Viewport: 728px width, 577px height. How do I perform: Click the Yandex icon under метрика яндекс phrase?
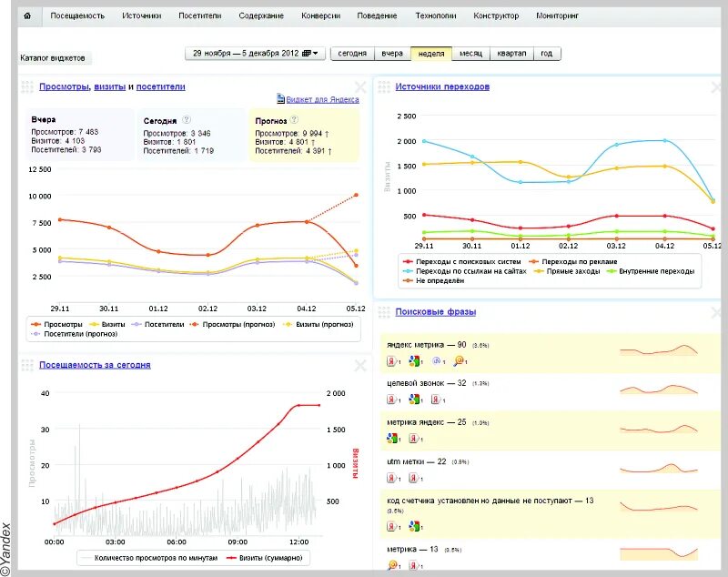(414, 438)
